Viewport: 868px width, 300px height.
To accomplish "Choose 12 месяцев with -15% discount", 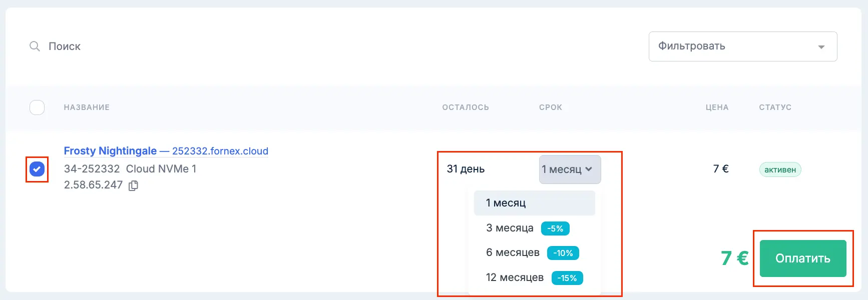I will [x=534, y=277].
